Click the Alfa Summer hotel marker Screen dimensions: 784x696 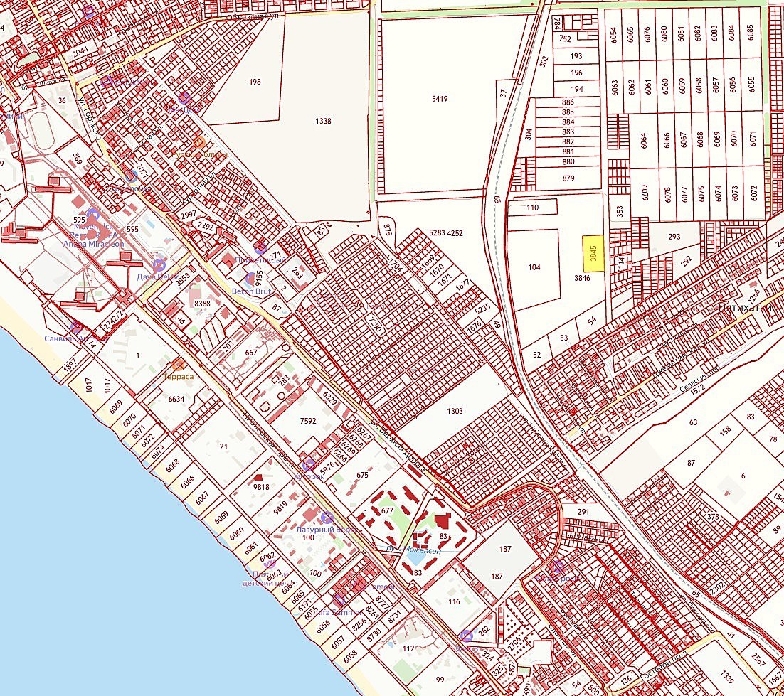[339, 599]
